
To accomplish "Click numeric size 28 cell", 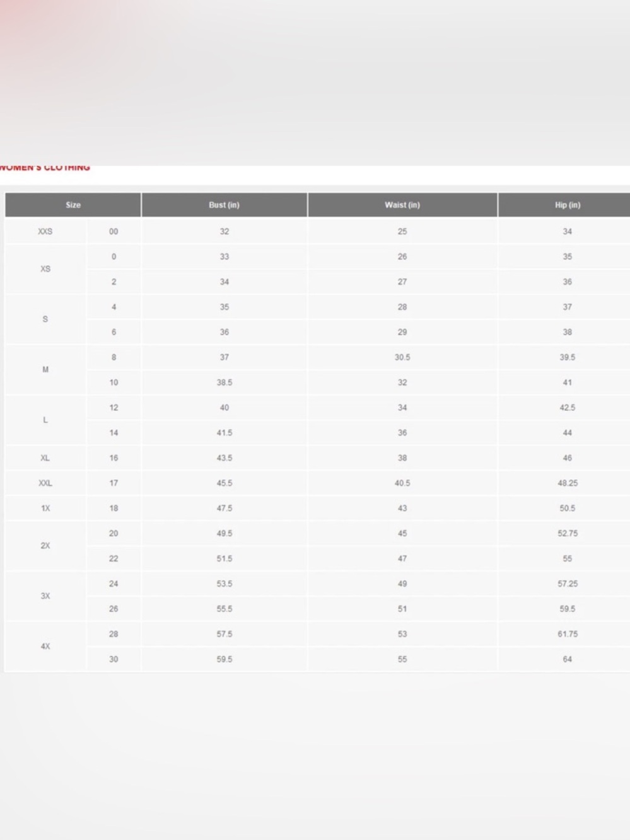I will [x=114, y=634].
